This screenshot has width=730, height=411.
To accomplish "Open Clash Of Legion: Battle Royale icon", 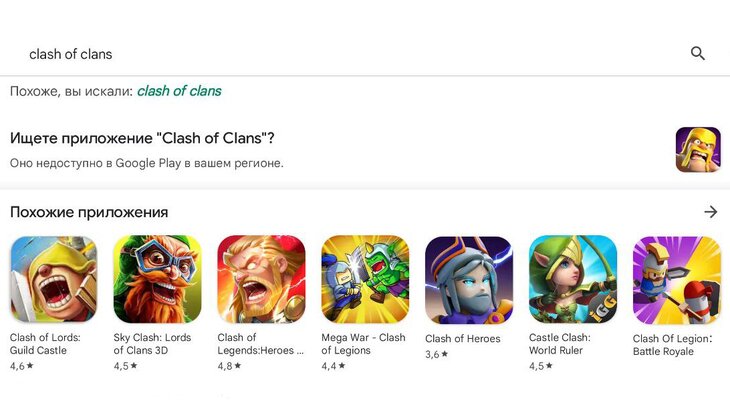I will (x=677, y=279).
